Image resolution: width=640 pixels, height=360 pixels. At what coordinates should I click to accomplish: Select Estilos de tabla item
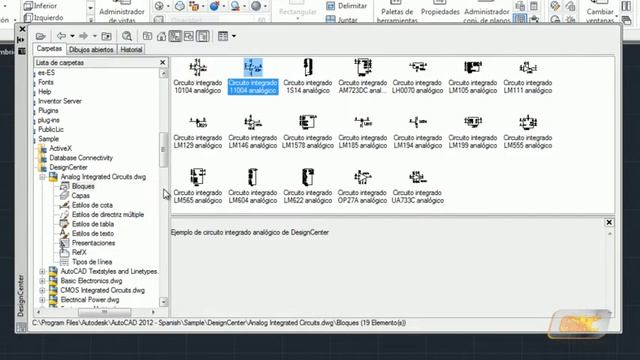tap(93, 224)
